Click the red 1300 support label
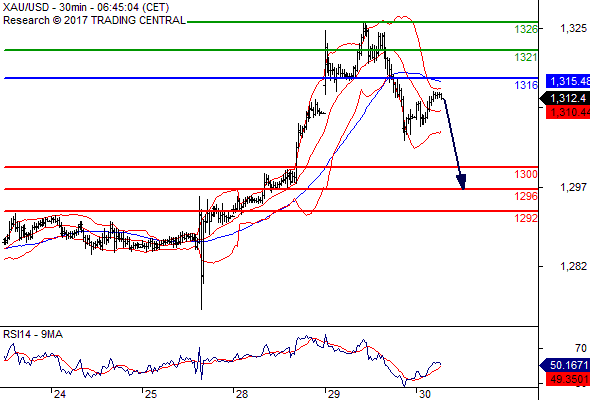 526,174
